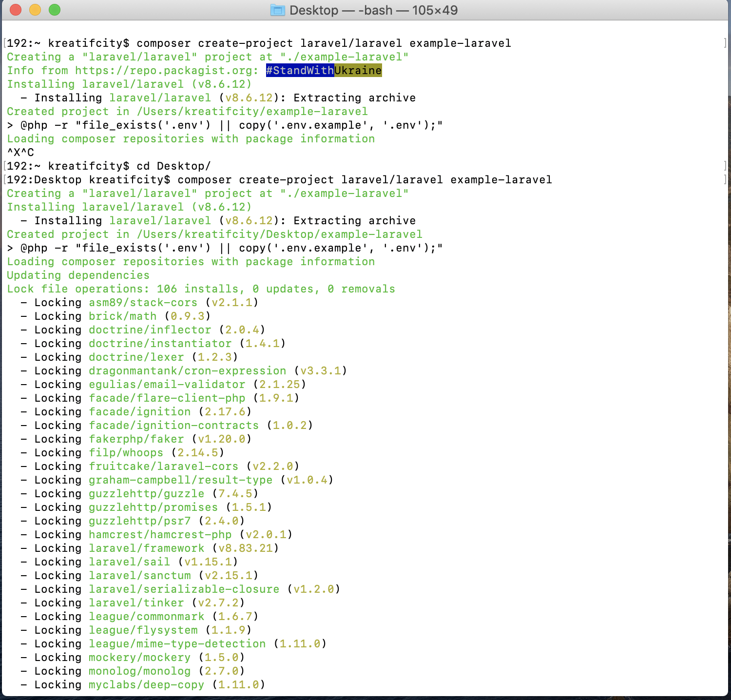Image resolution: width=731 pixels, height=700 pixels.
Task: Click version 7.4.5 of guzzlehttp/guzzle
Action: (x=235, y=494)
